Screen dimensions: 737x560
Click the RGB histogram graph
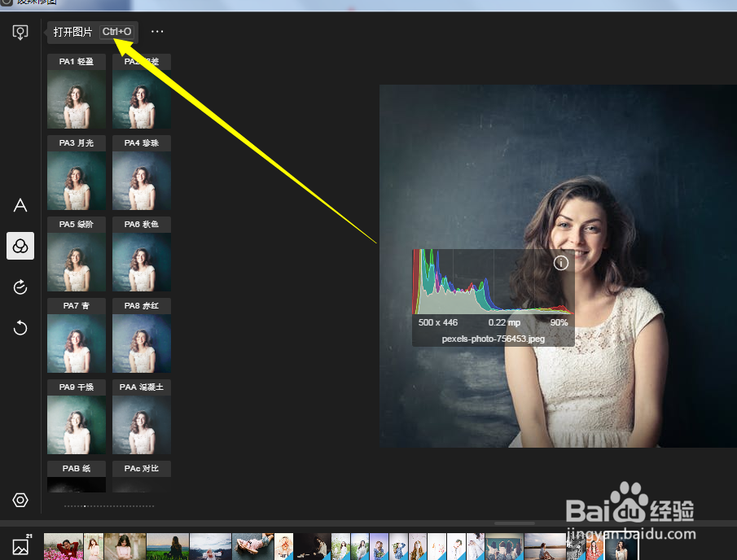[493, 282]
